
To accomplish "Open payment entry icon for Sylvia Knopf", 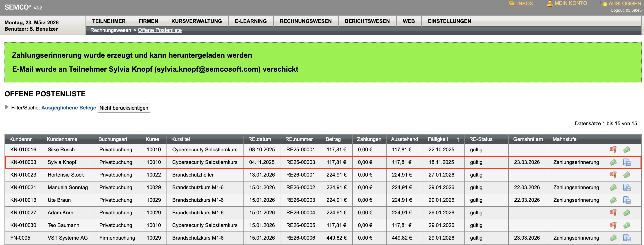I will pyautogui.click(x=613, y=162).
